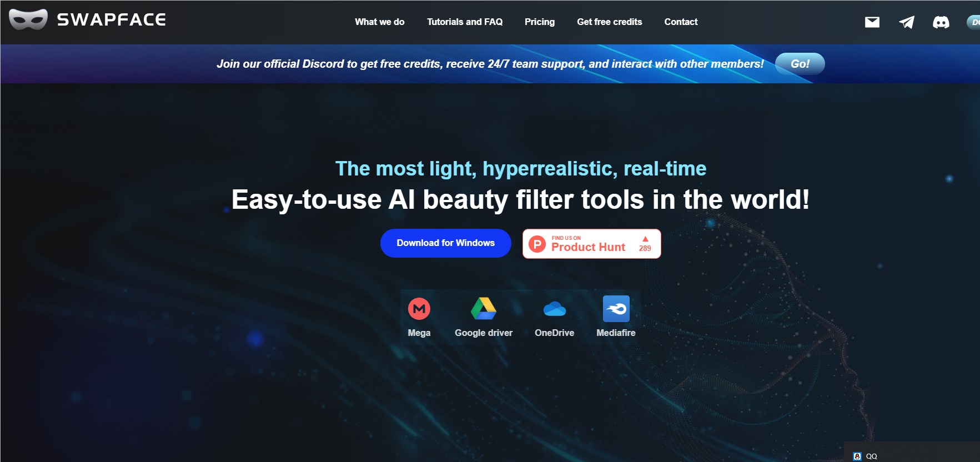Click the Product Hunt 'P' logo
Screen dimensions: 980x462
point(537,244)
